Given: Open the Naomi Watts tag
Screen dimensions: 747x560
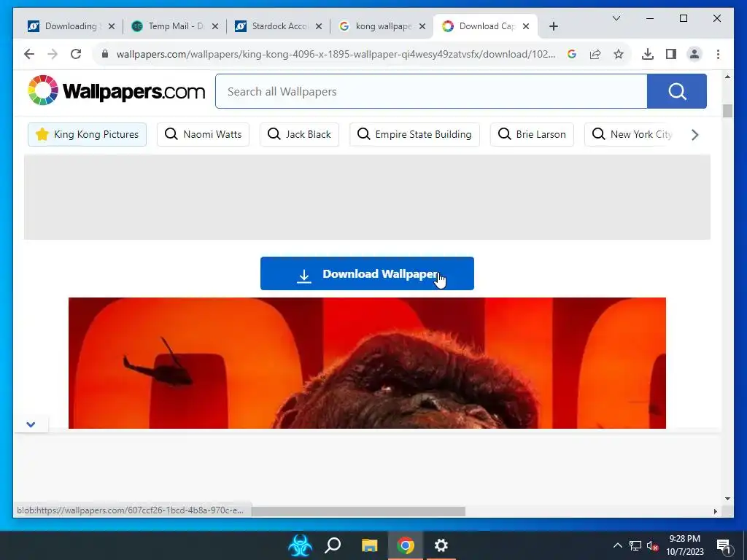Looking at the screenshot, I should pos(203,134).
